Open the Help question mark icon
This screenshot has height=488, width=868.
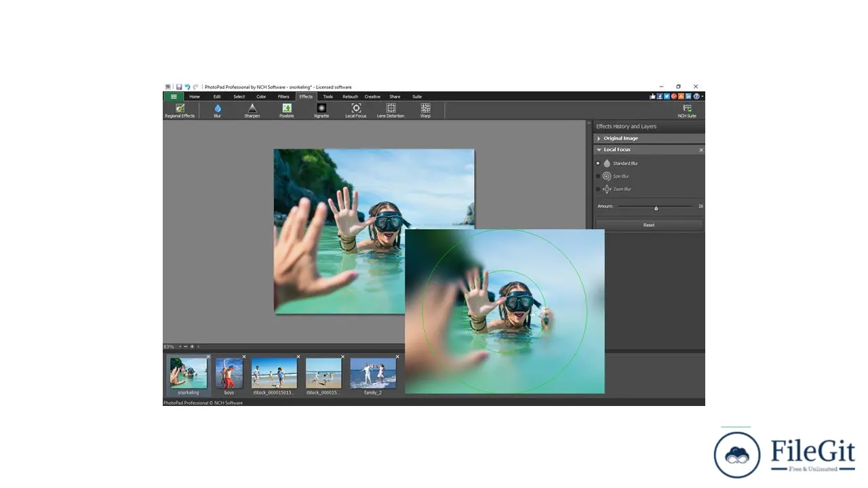696,96
